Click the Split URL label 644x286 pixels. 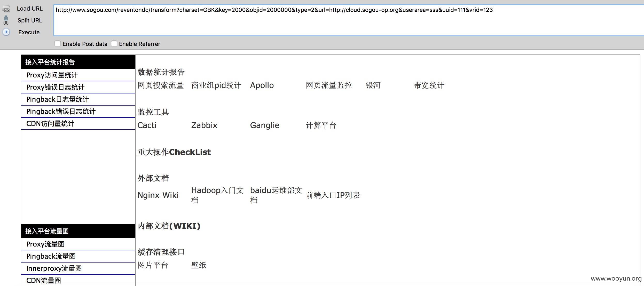pos(30,20)
